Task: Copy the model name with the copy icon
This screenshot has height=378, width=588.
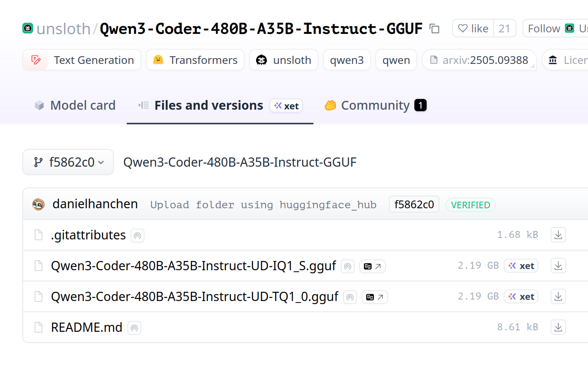Action: 434,28
